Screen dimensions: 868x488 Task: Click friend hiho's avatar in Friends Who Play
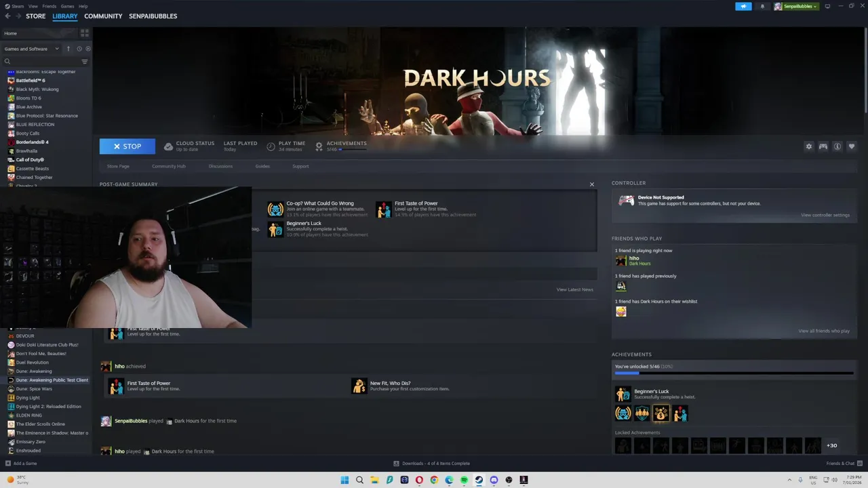click(620, 261)
